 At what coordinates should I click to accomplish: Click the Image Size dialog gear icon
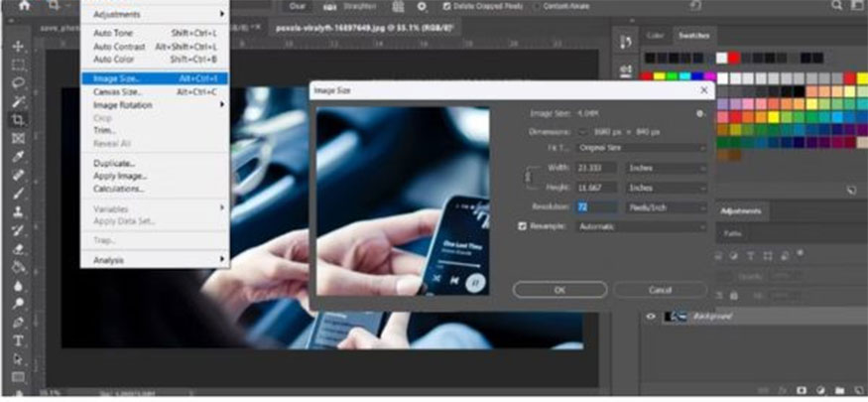(700, 113)
